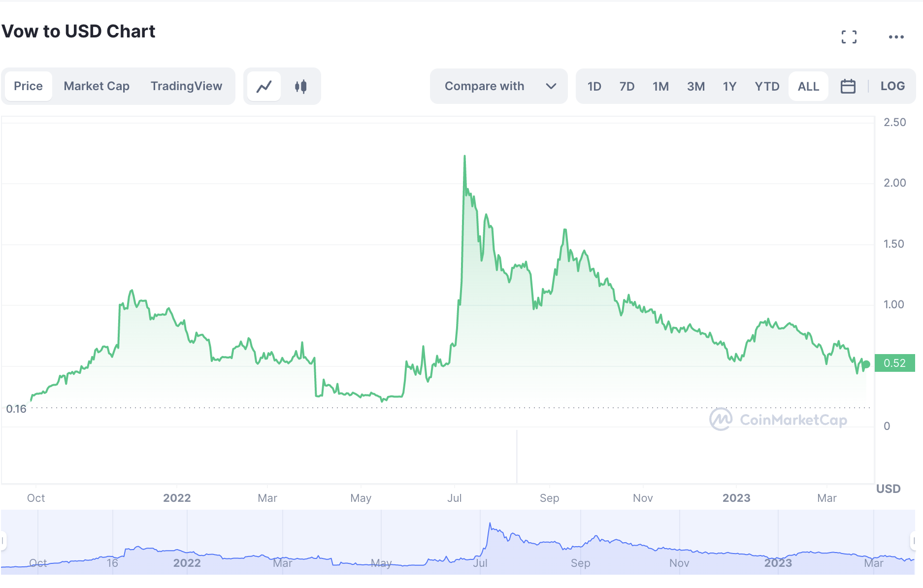923x588 pixels.
Task: Open the calendar date range picker
Action: pos(848,86)
